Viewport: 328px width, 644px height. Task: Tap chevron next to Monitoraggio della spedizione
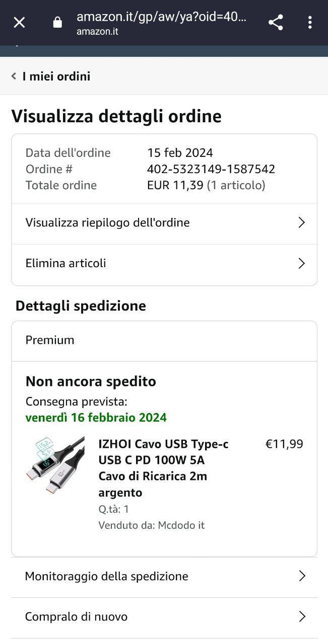(302, 576)
